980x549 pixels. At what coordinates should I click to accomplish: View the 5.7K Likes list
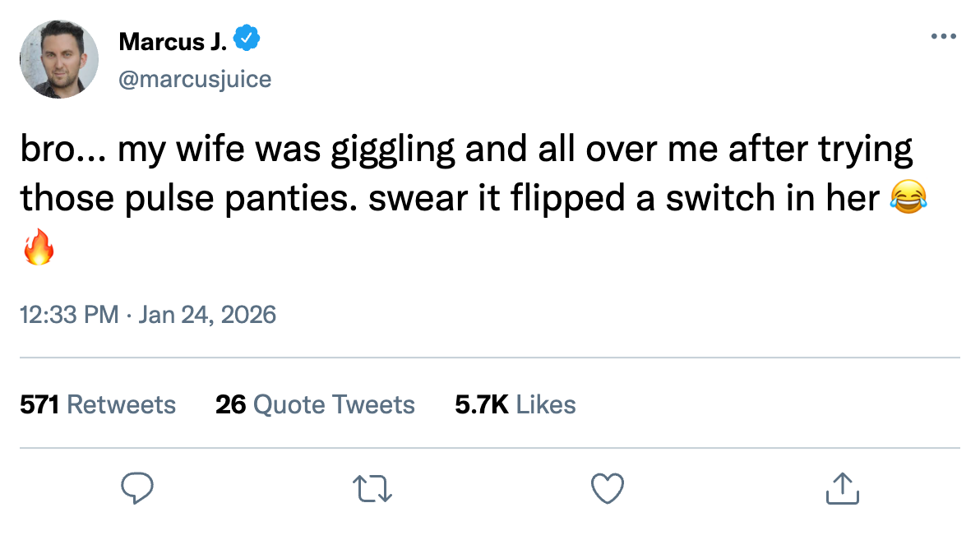click(x=515, y=404)
